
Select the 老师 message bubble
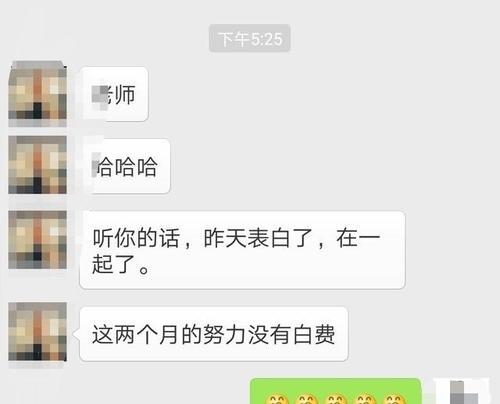(114, 94)
